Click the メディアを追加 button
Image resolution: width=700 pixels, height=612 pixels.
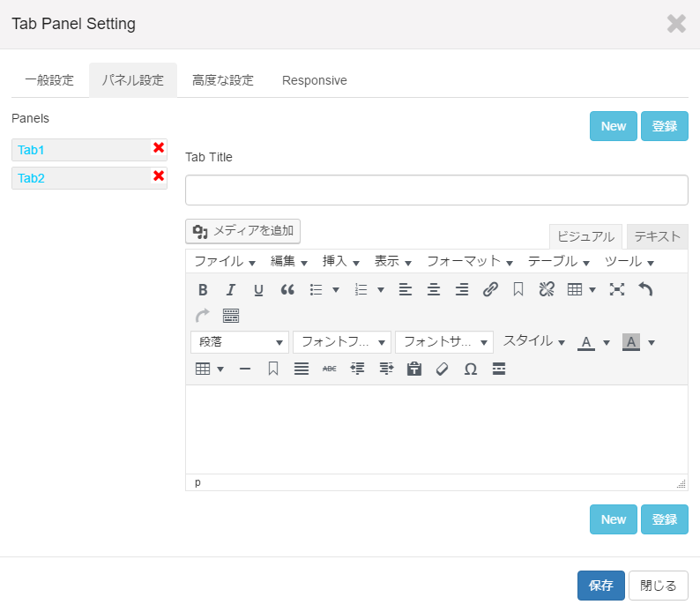(242, 231)
